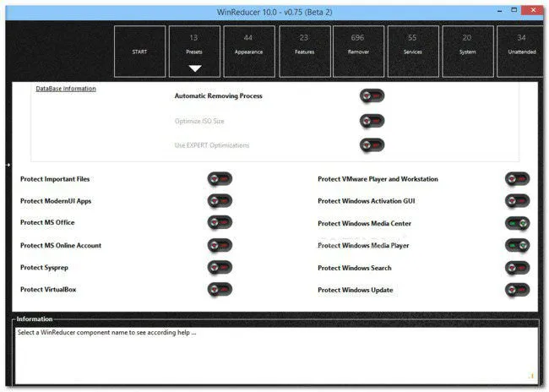Toggle Use EXPERT Optimizations switch

coord(372,145)
